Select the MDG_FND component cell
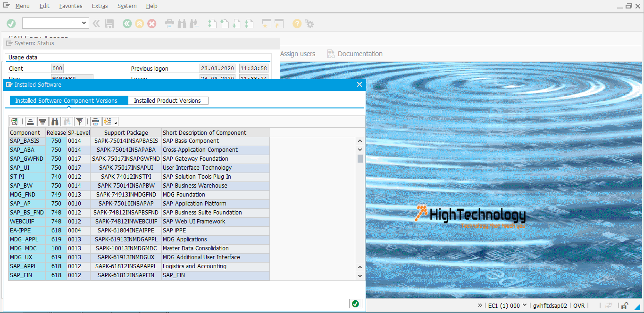 (x=27, y=195)
